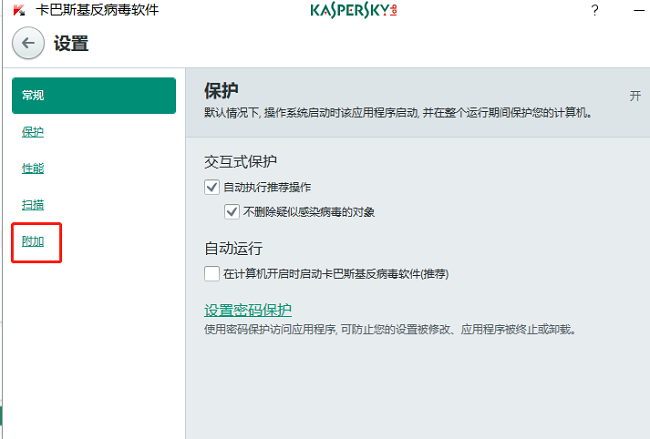Toggle 自动执行推荐操作 checkbox

(212, 187)
